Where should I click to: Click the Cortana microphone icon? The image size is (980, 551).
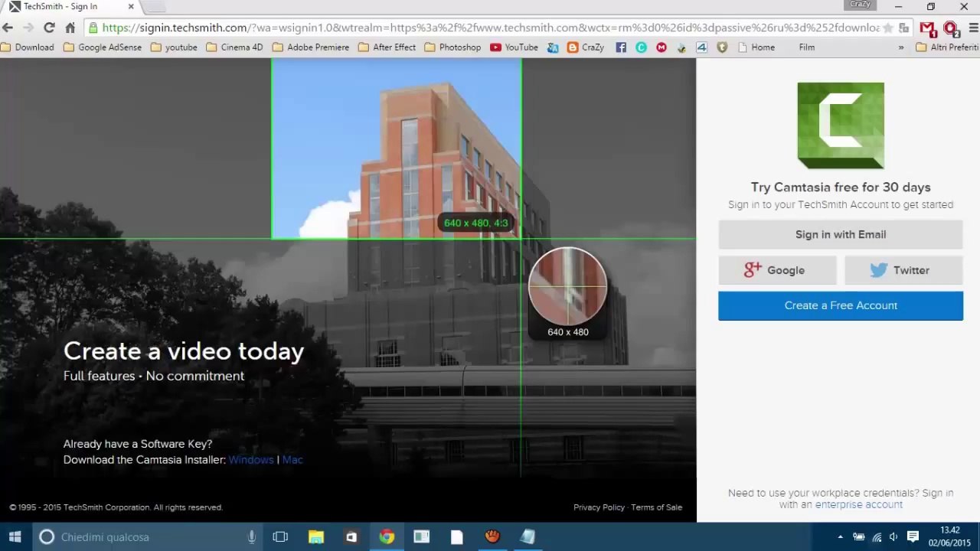251,536
